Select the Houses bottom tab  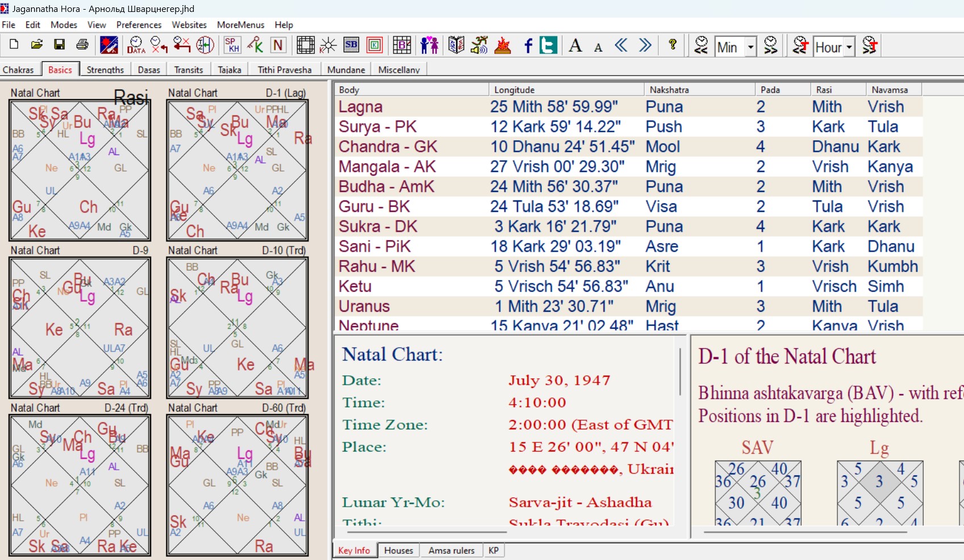pyautogui.click(x=398, y=550)
